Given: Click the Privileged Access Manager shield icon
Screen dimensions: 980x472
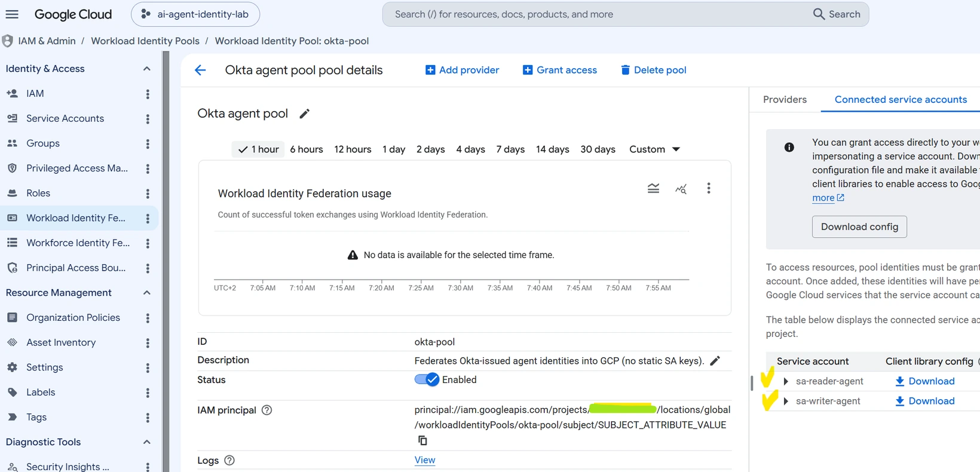Looking at the screenshot, I should 12,168.
